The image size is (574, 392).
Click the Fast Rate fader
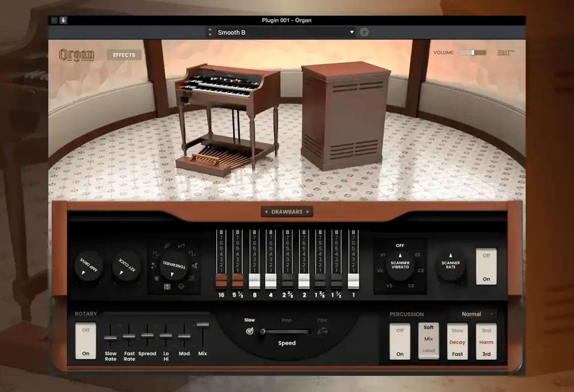pyautogui.click(x=129, y=337)
